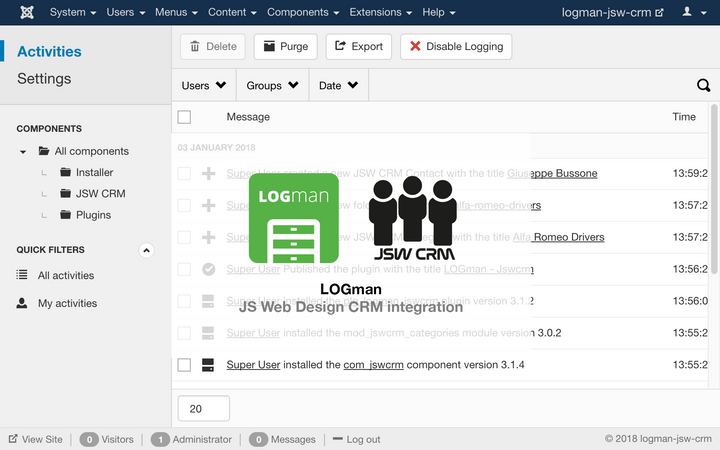Click the plus icon on alfa-romeo-drivers row
This screenshot has height=450, width=720.
[208, 205]
